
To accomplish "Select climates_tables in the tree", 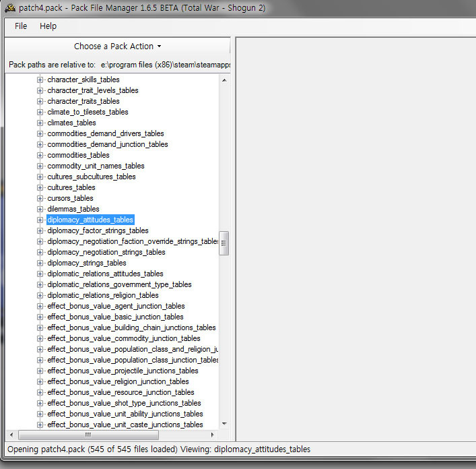I will 71,123.
